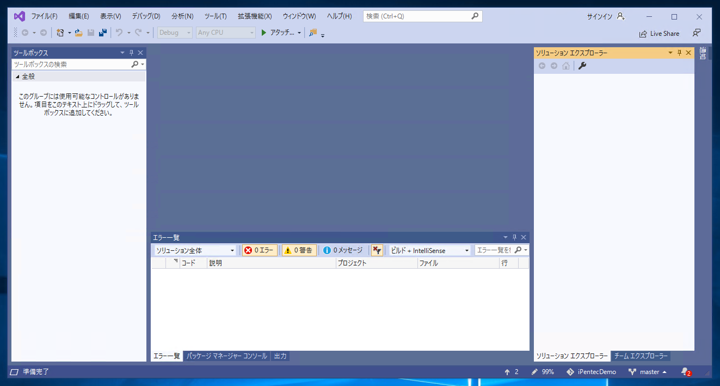The width and height of the screenshot is (720, 386).
Task: Click the Navigate Forward toolbar icon
Action: click(x=43, y=33)
